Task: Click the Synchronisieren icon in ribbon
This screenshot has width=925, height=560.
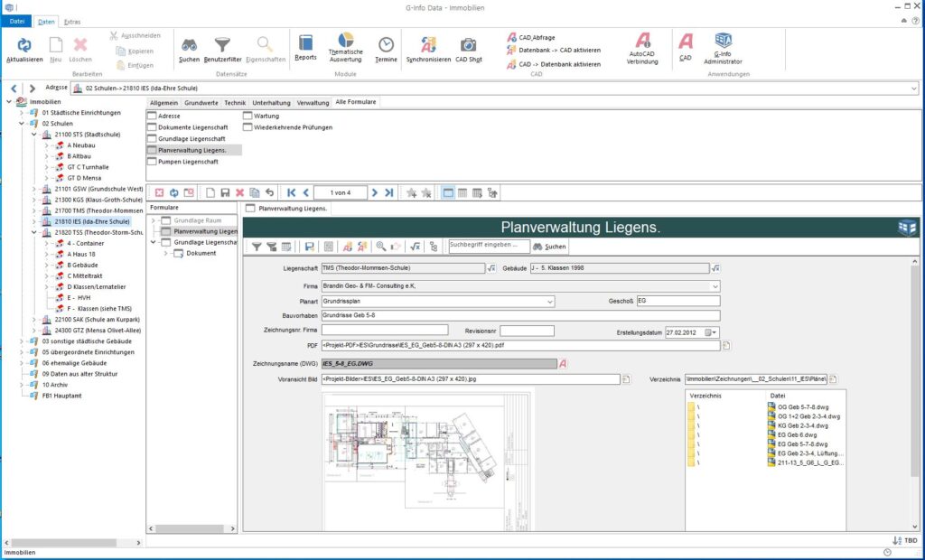Action: pyautogui.click(x=428, y=45)
